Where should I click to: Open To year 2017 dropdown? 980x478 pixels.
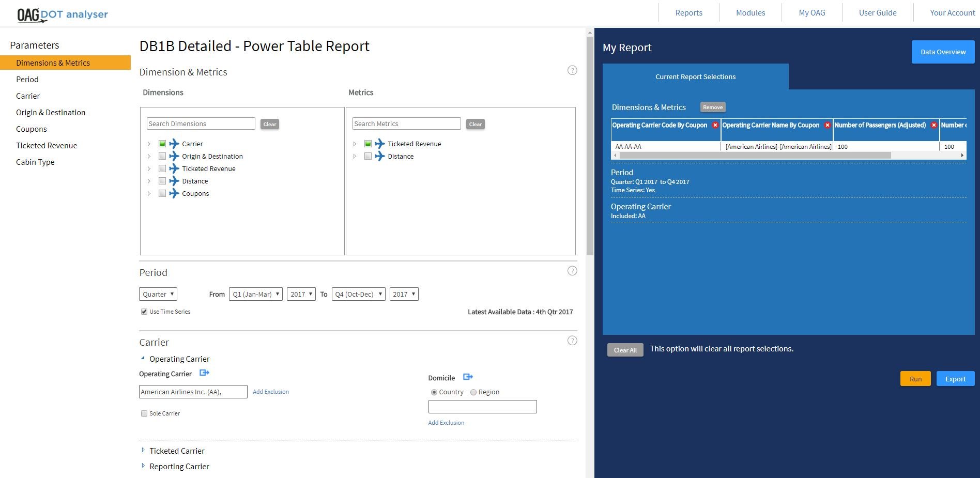tap(404, 294)
